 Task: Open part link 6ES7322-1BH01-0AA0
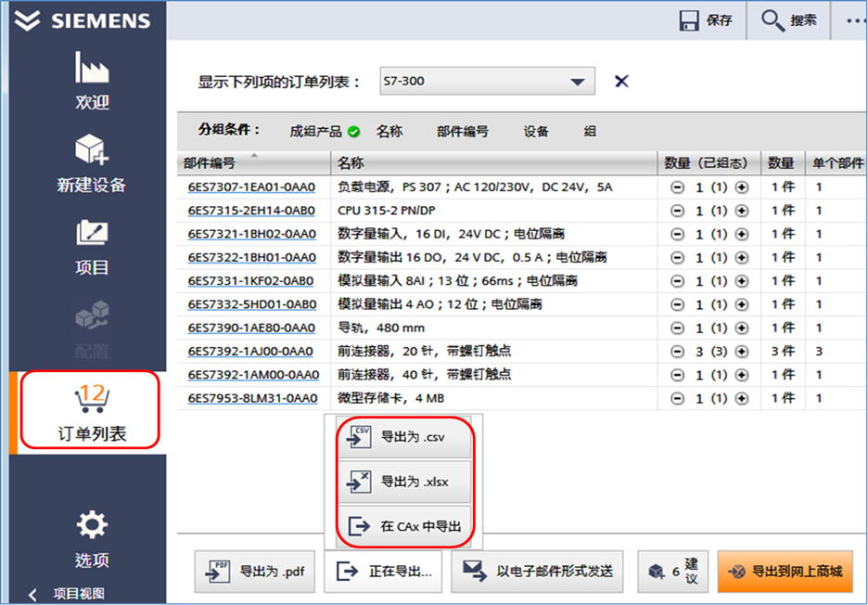click(252, 258)
